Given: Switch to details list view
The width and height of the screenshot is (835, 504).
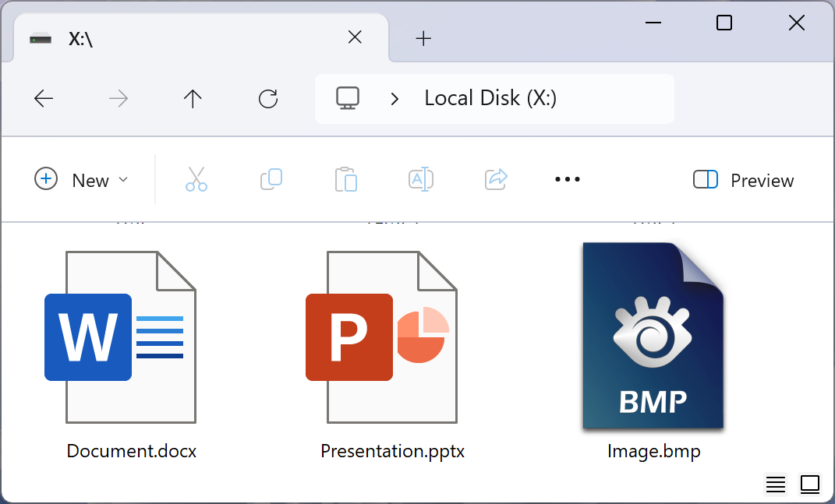Looking at the screenshot, I should click(x=775, y=485).
